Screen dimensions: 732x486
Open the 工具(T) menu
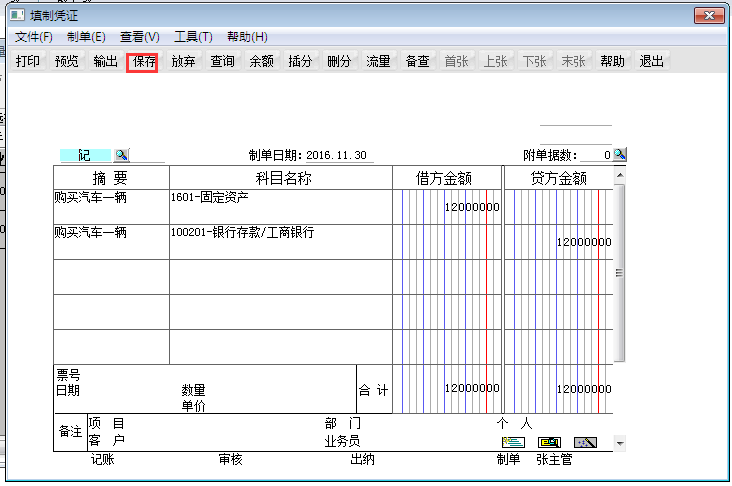(193, 37)
